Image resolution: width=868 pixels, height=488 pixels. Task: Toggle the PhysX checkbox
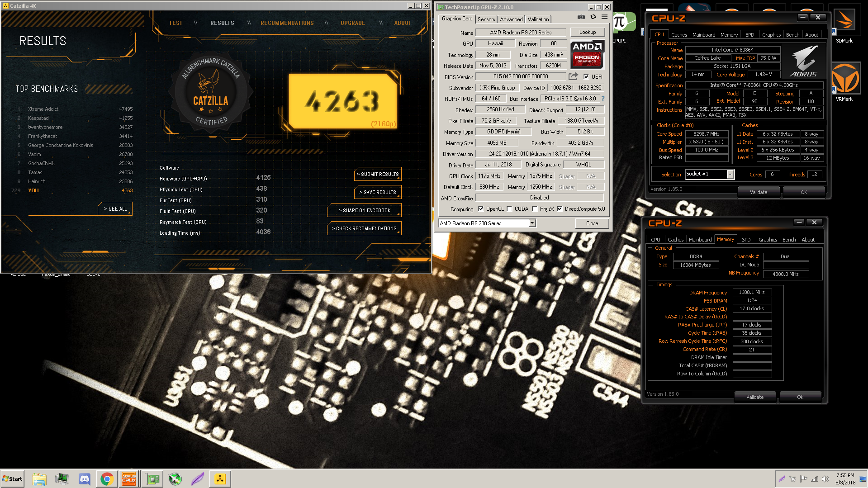click(x=535, y=209)
